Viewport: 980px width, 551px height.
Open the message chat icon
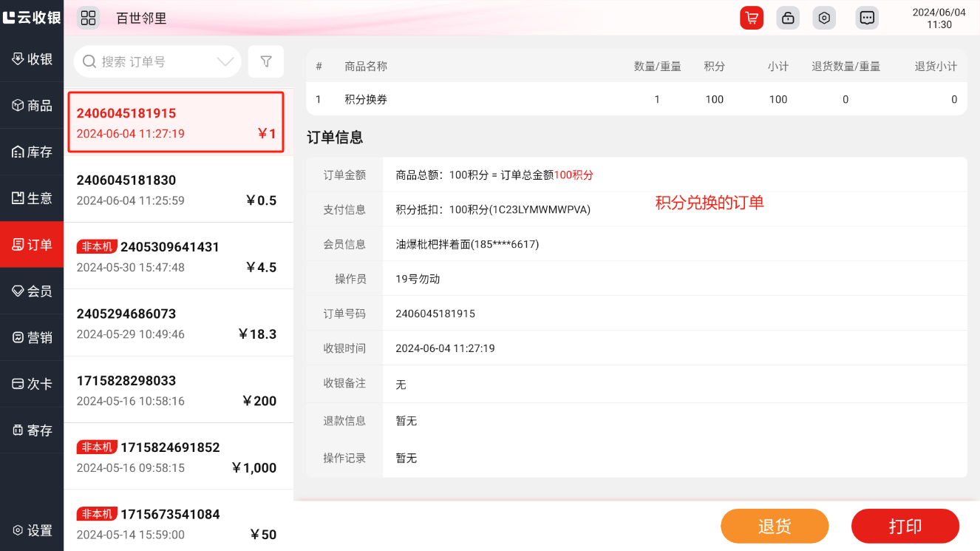[x=867, y=18]
